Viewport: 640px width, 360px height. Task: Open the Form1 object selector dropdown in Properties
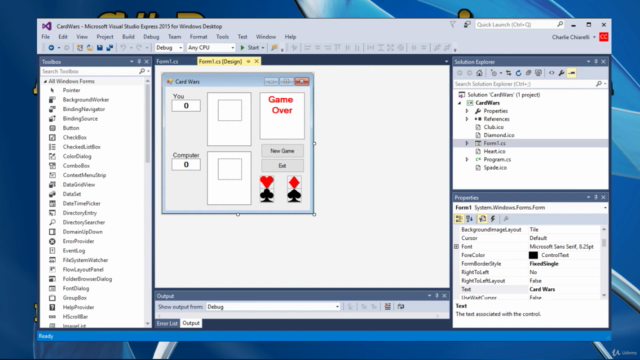click(605, 208)
